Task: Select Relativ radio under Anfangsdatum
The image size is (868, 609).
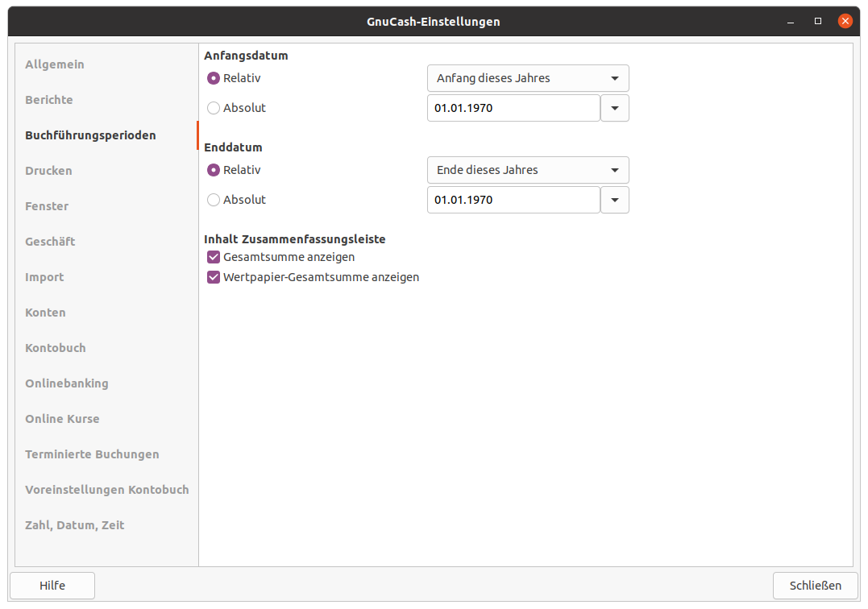Action: (214, 78)
